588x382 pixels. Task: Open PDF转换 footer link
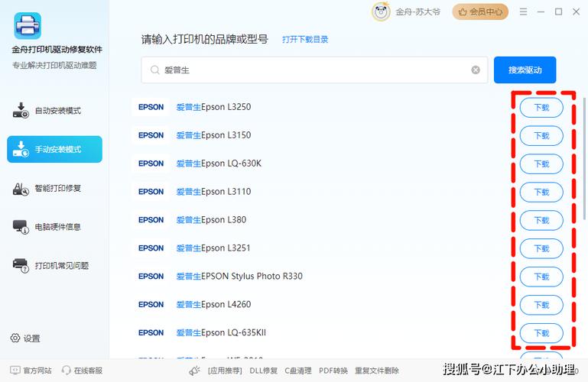333,371
